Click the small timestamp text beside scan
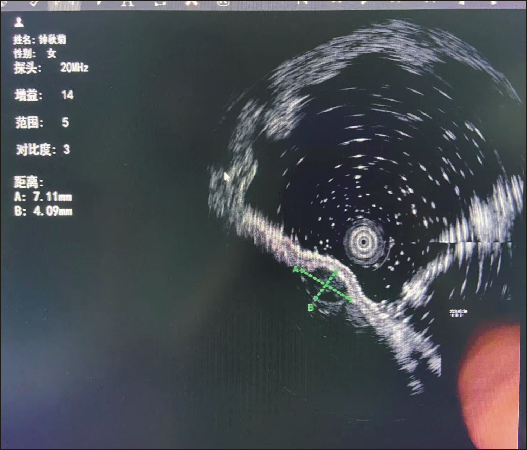This screenshot has height=450, width=527. pyautogui.click(x=458, y=313)
